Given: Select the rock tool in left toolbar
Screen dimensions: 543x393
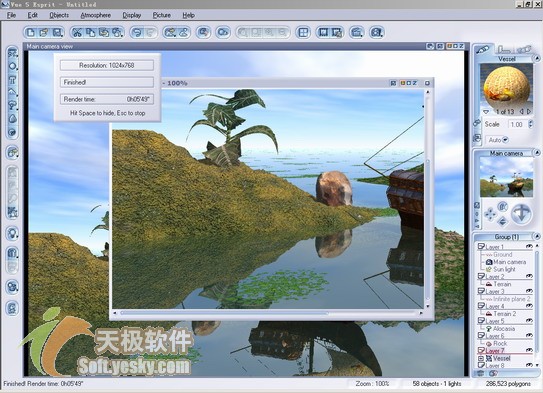Looking at the screenshot, I should point(12,118).
